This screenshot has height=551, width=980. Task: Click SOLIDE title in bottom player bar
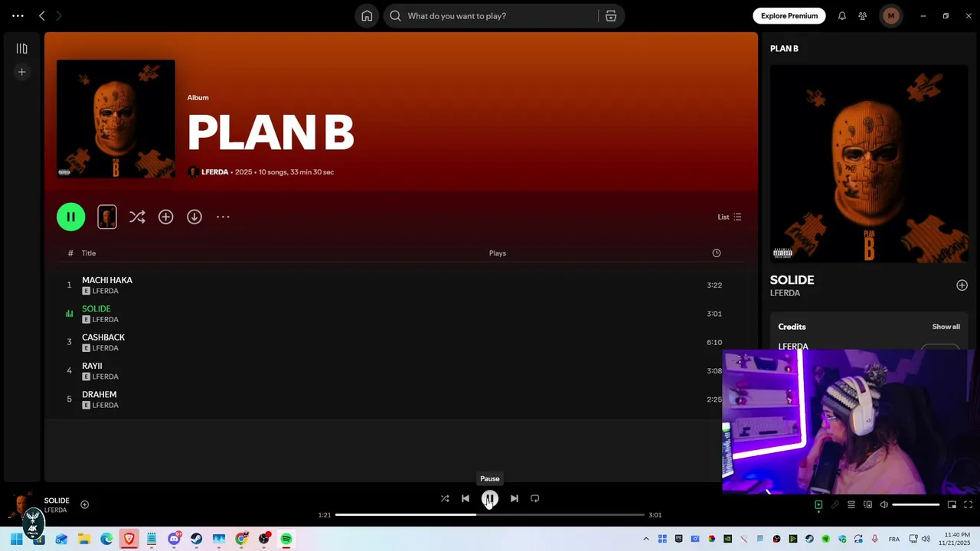(x=57, y=500)
